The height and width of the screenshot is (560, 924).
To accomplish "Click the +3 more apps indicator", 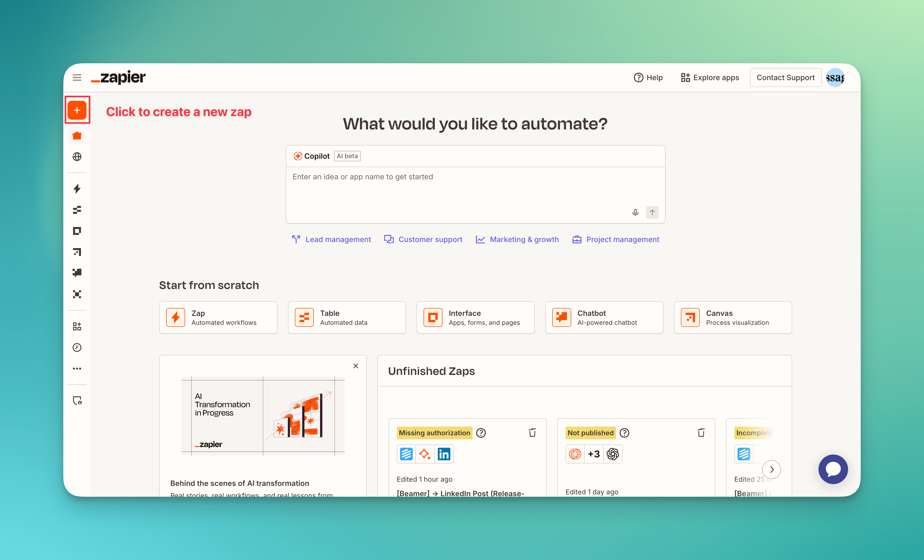I will [x=594, y=454].
